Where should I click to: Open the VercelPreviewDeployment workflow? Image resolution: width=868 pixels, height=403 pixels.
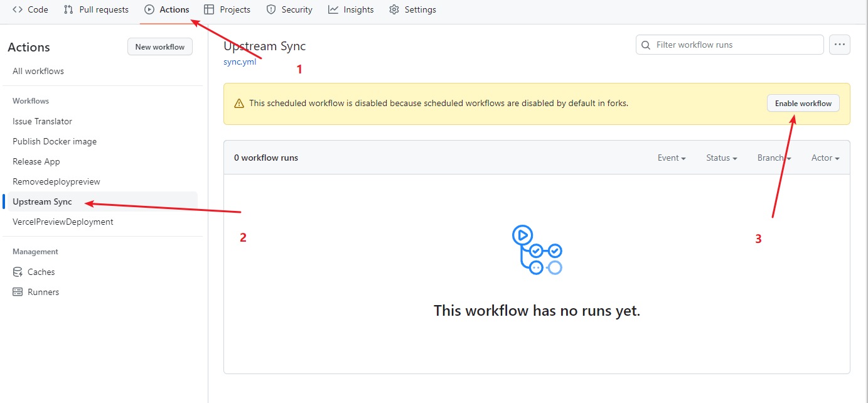click(x=63, y=222)
